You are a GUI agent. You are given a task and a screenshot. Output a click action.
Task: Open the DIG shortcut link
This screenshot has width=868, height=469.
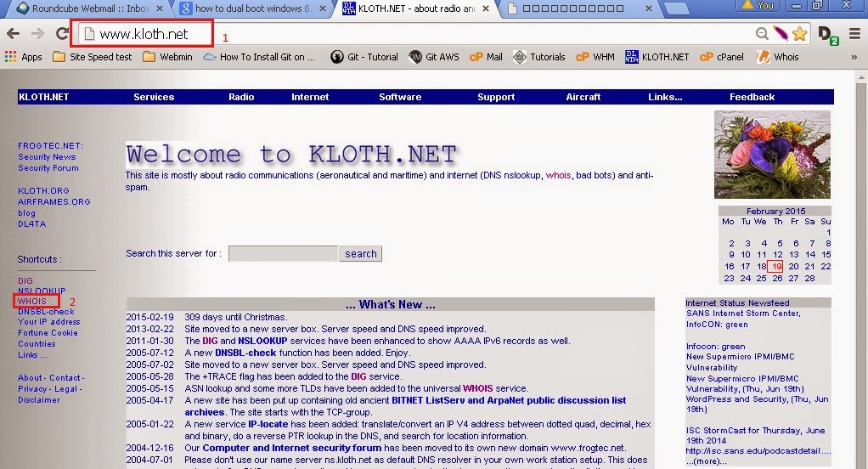point(25,280)
